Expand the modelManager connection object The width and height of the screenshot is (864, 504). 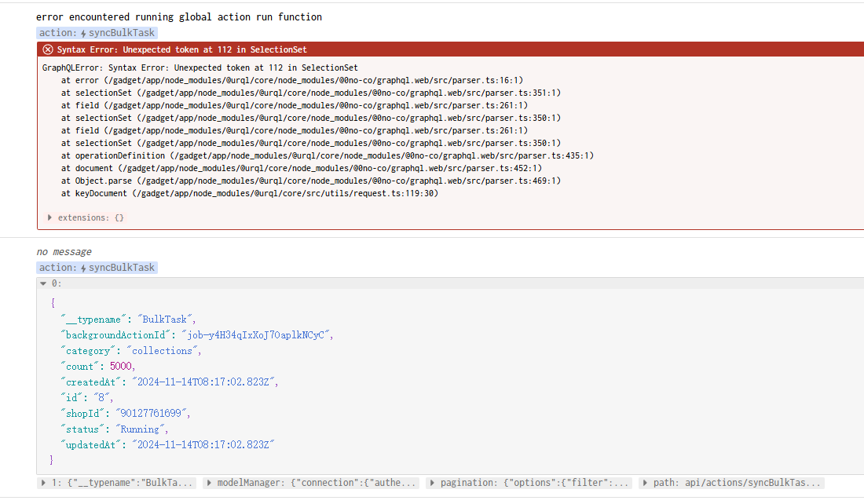click(x=210, y=483)
